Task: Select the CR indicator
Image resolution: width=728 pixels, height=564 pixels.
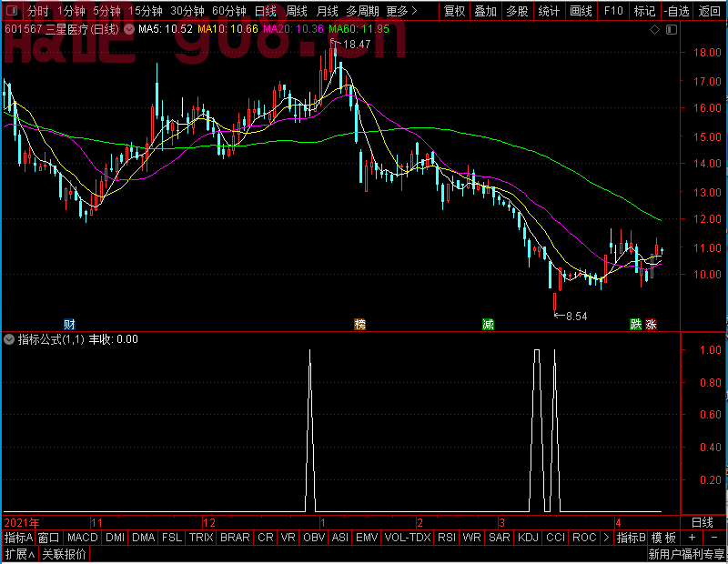Action: pyautogui.click(x=266, y=538)
